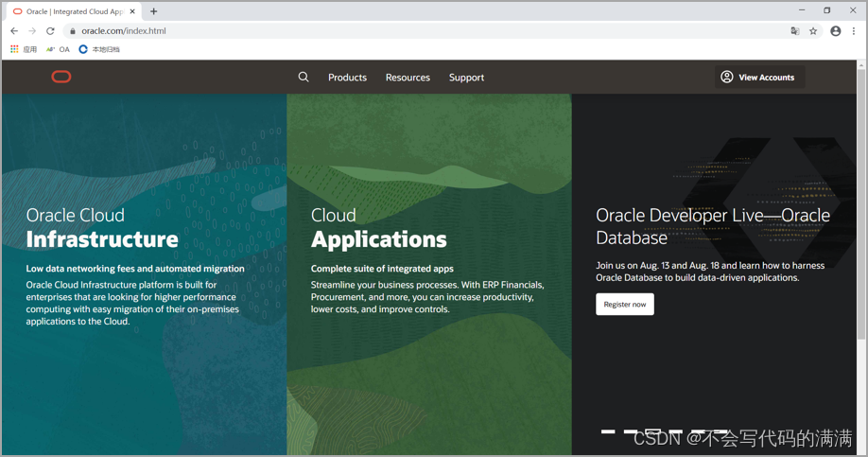Viewport: 868px width, 457px height.
Task: Open Chrome three-dot menu
Action: (x=854, y=31)
